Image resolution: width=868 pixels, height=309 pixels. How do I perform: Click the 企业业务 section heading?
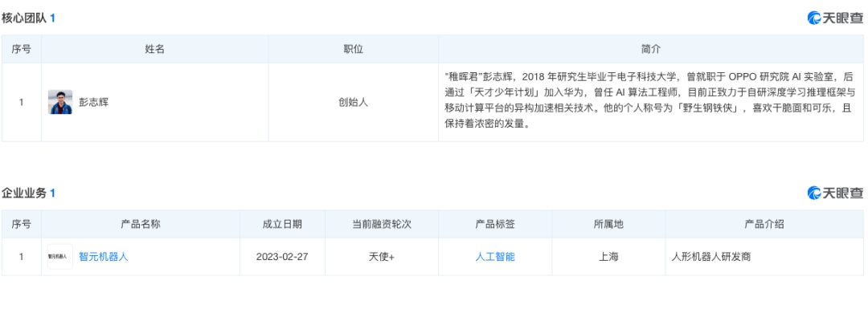click(x=24, y=193)
